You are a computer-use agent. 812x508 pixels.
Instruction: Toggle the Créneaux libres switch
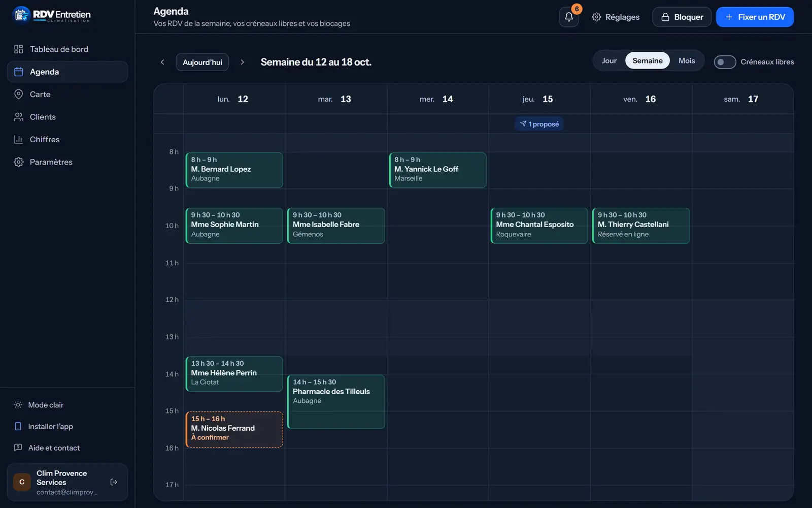pos(725,62)
